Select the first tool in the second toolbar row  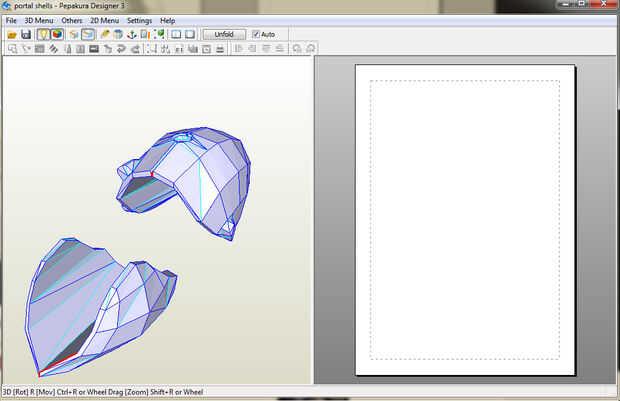pyautogui.click(x=13, y=49)
